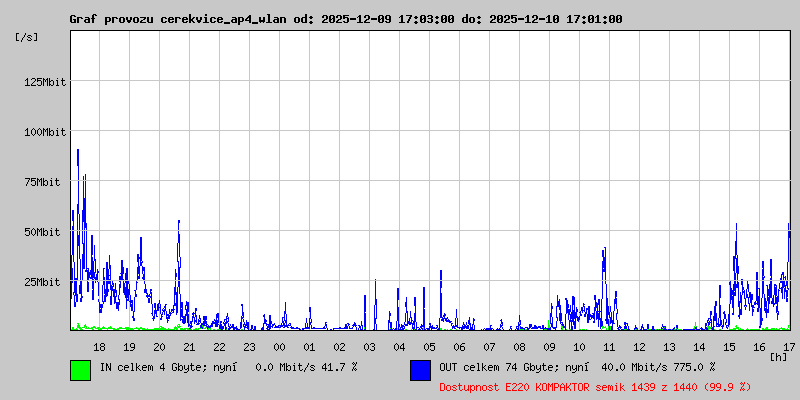Image resolution: width=800 pixels, height=400 pixels.
Task: Click the OUT celkem 74 Gbyte legend text
Action: coord(577,367)
